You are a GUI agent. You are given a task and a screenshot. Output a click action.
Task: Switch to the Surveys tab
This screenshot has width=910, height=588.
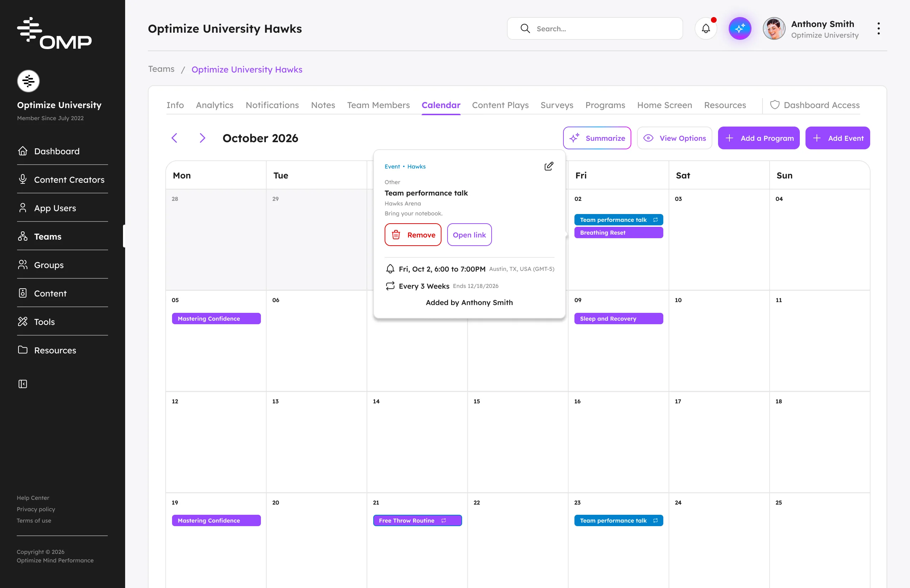pos(557,105)
